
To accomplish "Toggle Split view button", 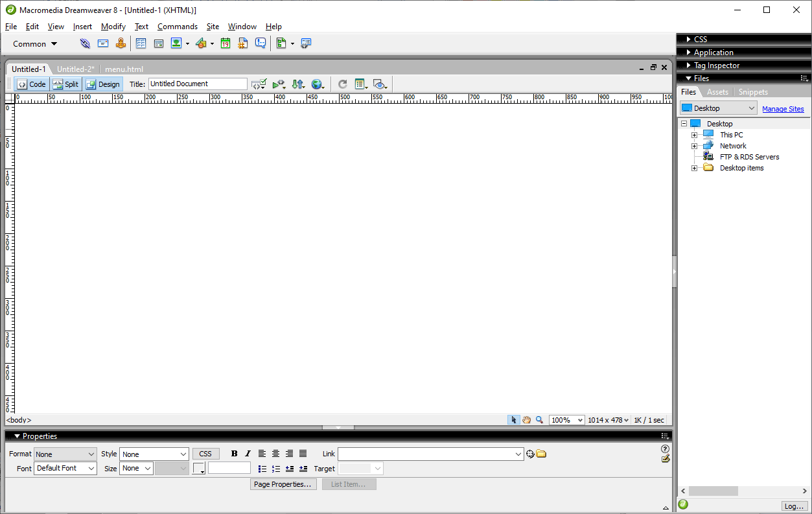I will [65, 84].
